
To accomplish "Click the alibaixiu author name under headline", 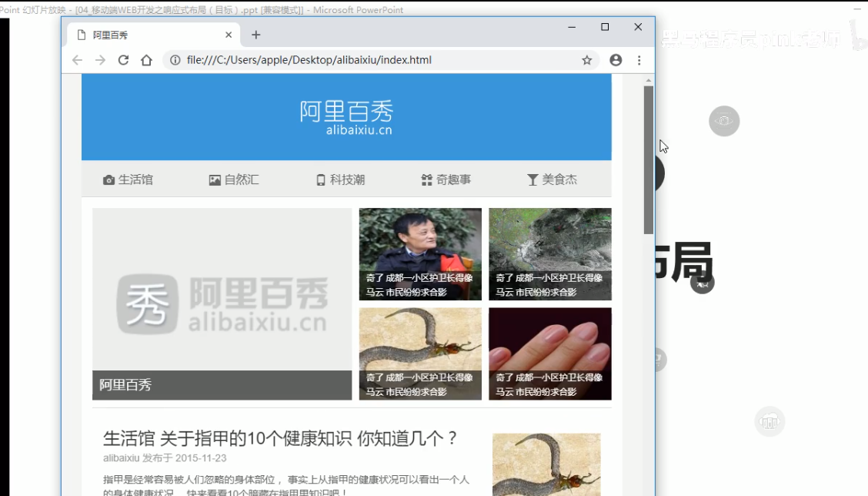I will coord(122,457).
